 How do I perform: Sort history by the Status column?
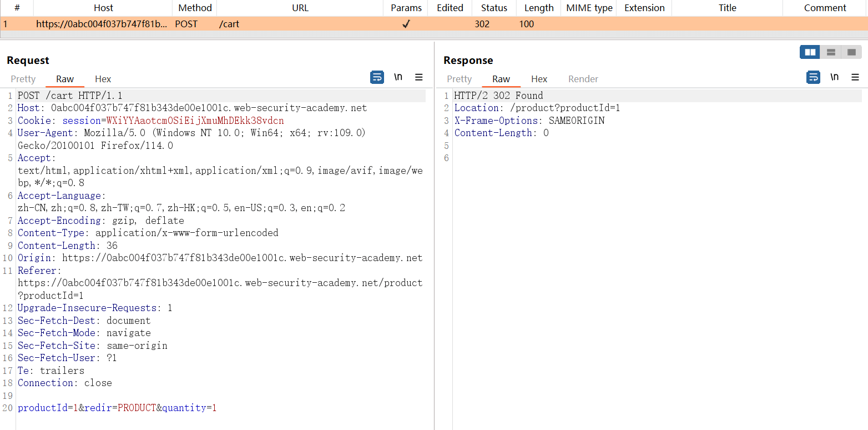(494, 8)
